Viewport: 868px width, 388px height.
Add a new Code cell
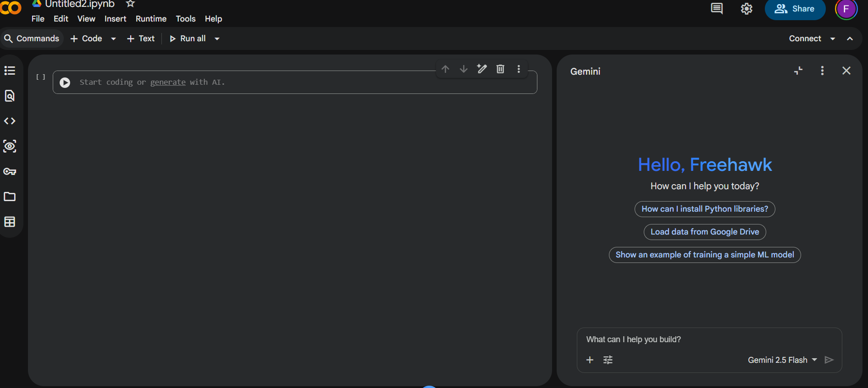[86, 39]
